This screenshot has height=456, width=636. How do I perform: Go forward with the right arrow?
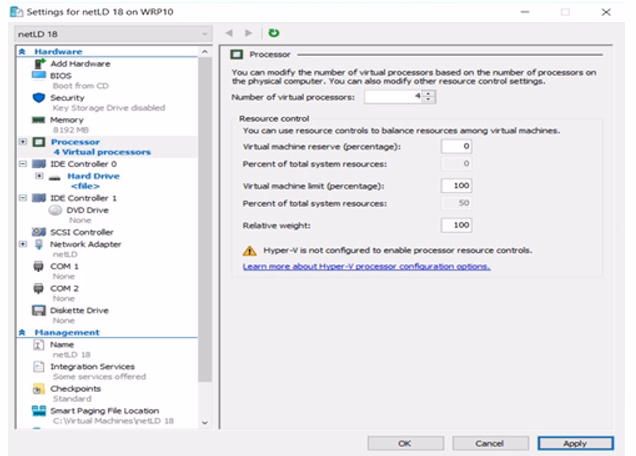pos(249,33)
